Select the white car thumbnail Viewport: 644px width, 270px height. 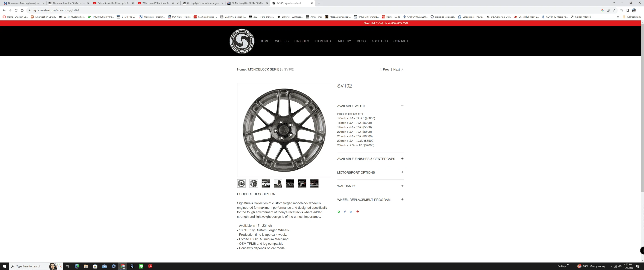[x=266, y=183]
